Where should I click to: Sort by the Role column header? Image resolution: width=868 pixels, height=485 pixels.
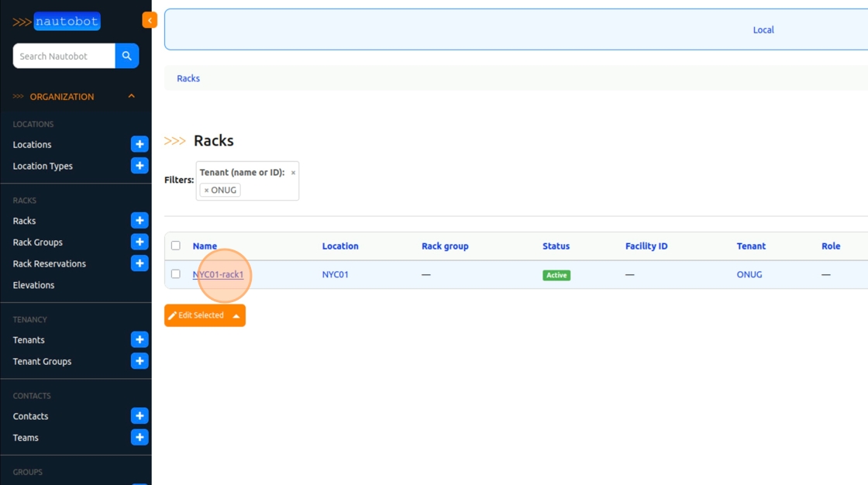[x=831, y=246]
